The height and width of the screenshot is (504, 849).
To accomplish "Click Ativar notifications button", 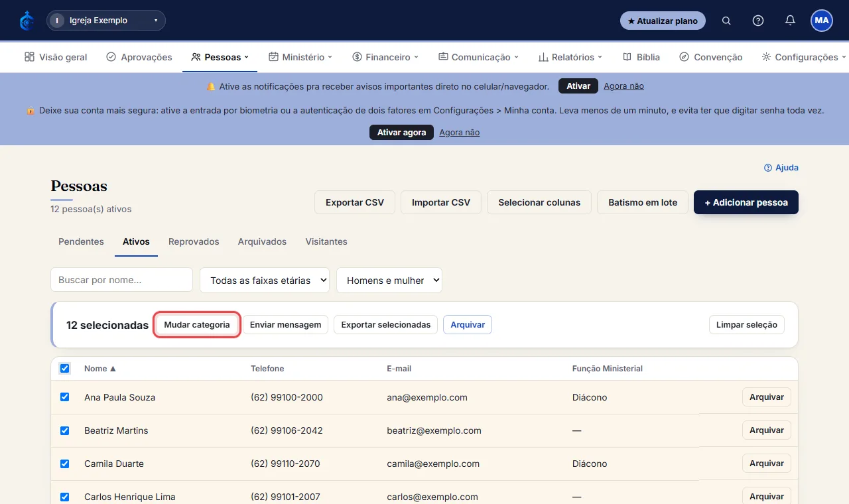I will 578,86.
